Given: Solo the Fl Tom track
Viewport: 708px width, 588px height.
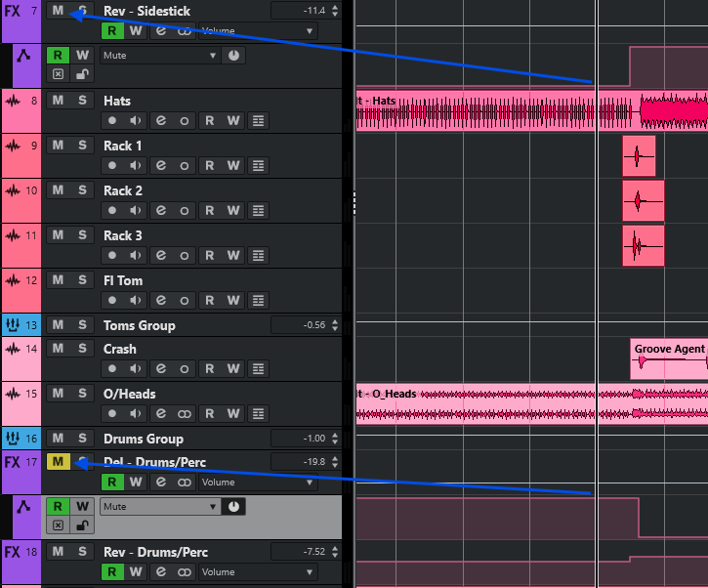Looking at the screenshot, I should click(x=82, y=280).
